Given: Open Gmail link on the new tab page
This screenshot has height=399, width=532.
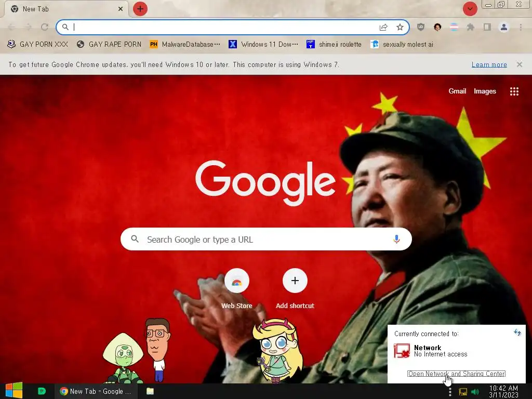Looking at the screenshot, I should [x=457, y=91].
